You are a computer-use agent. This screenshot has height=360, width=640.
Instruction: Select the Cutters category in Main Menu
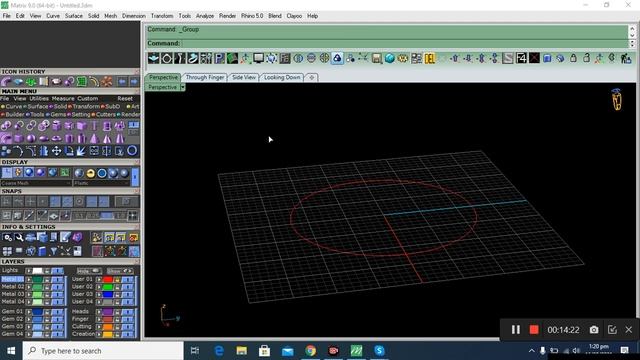(x=105, y=115)
